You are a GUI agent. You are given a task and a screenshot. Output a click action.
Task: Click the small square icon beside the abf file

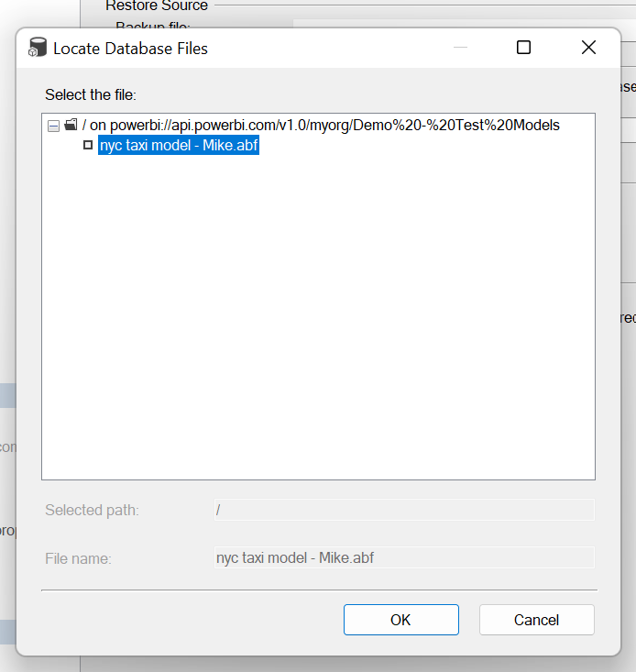point(88,145)
